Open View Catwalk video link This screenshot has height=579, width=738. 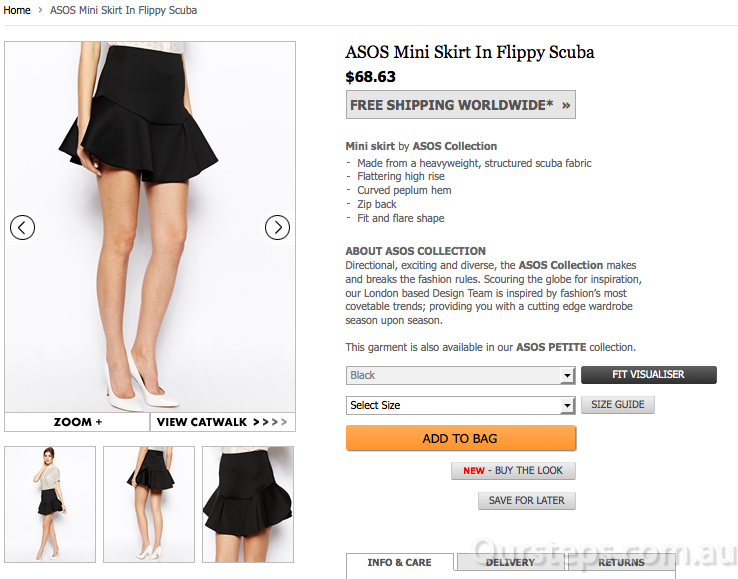(x=222, y=422)
